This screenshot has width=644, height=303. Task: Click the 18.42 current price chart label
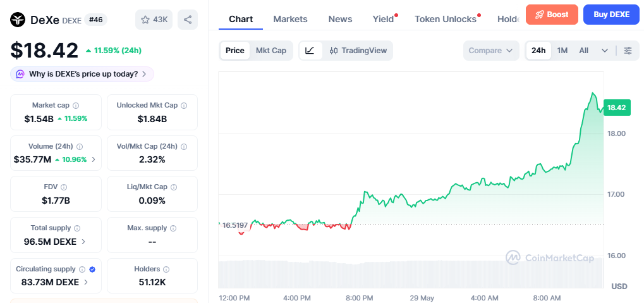(616, 108)
